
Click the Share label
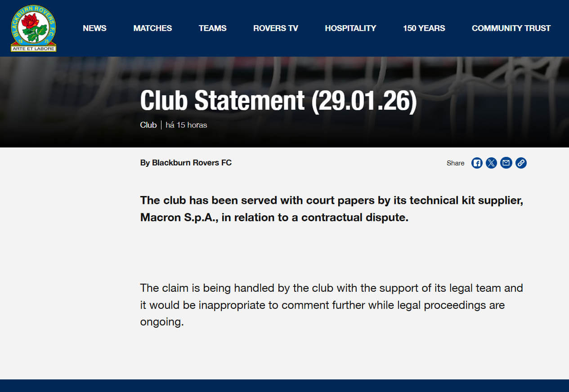pyautogui.click(x=455, y=163)
